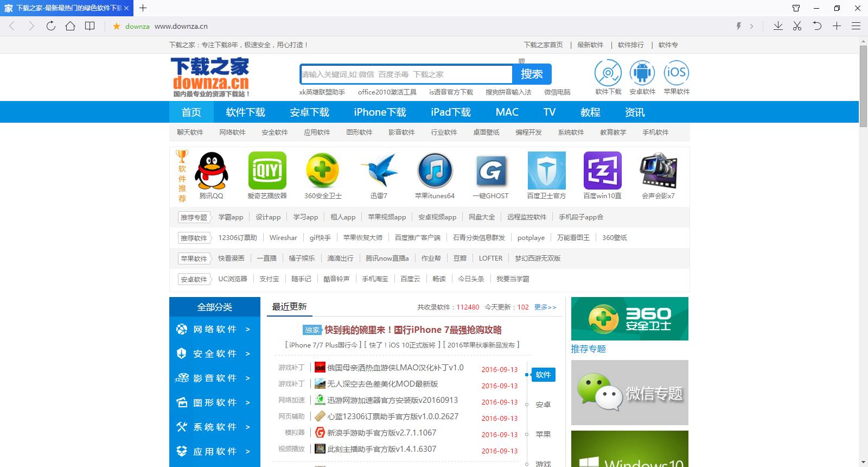Open the 爱奇艺播放器 app icon
The height and width of the screenshot is (467, 868).
pyautogui.click(x=267, y=171)
